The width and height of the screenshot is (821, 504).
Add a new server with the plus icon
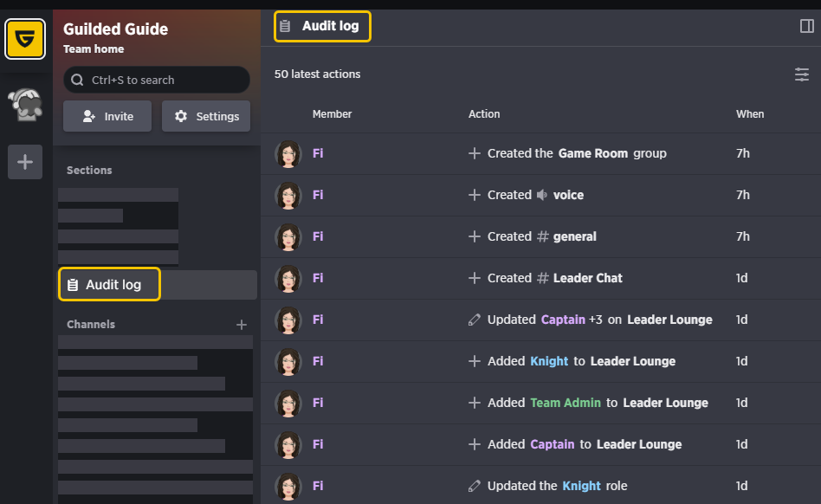tap(25, 161)
